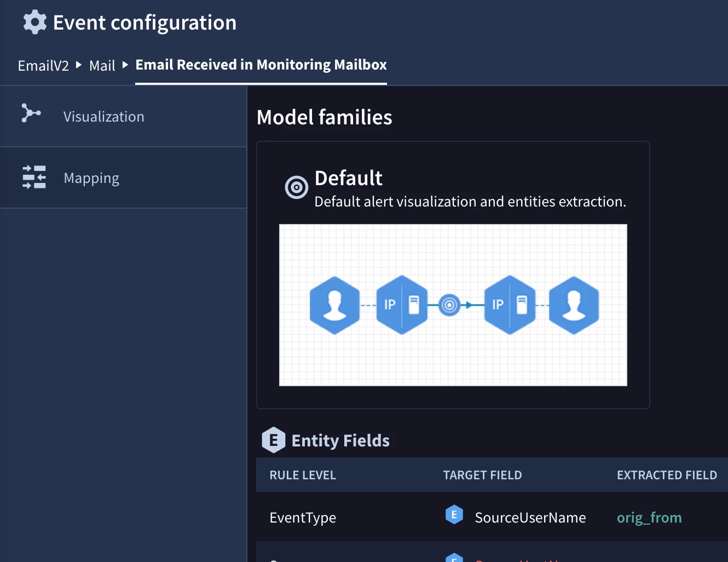Image resolution: width=728 pixels, height=562 pixels.
Task: Click the TARGET FIELD column header
Action: [482, 475]
